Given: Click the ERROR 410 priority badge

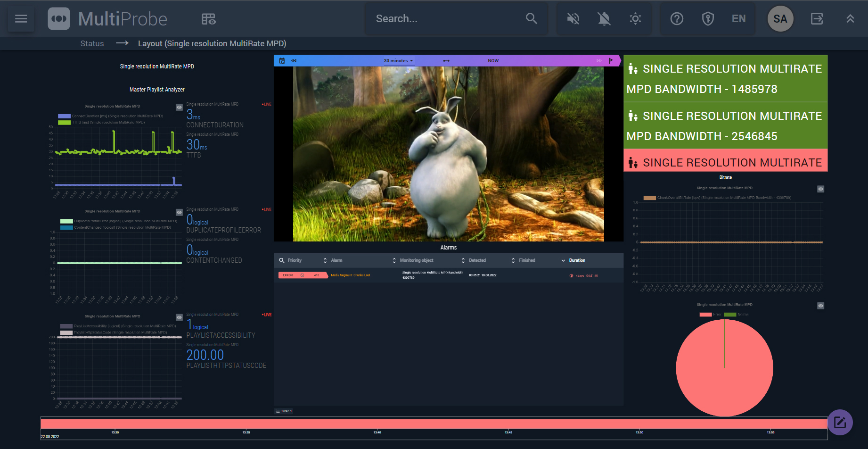Looking at the screenshot, I should 303,275.
